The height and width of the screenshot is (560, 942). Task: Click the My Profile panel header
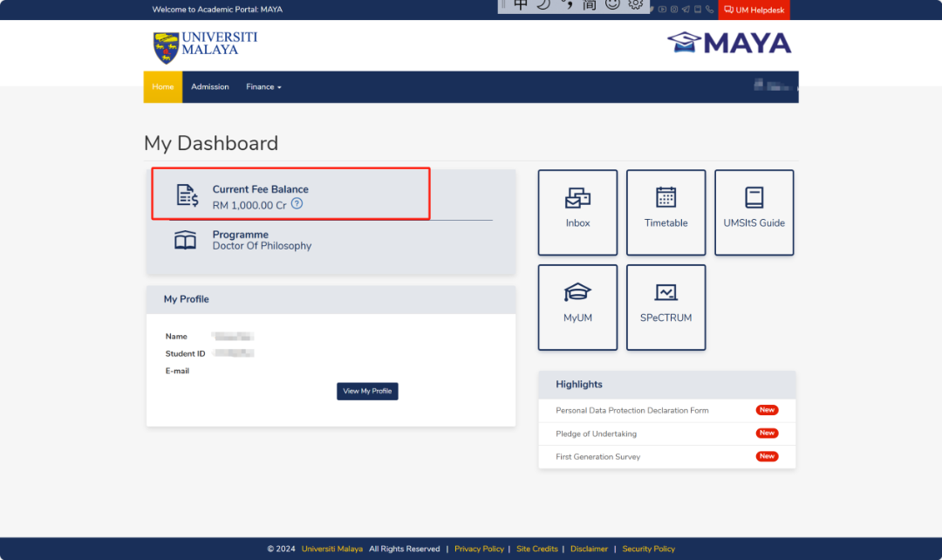(x=331, y=299)
